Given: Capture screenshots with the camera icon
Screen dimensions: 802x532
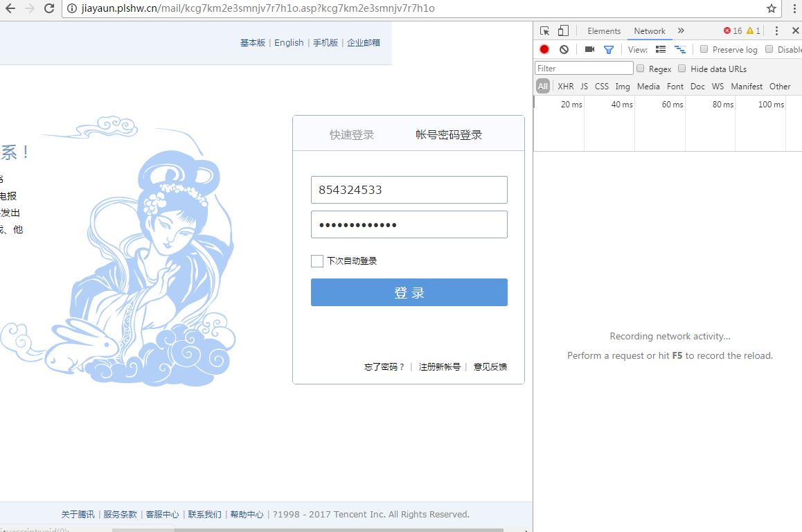Looking at the screenshot, I should pos(590,49).
